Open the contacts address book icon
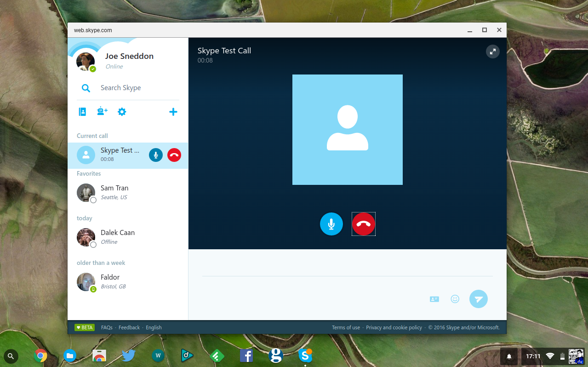The height and width of the screenshot is (367, 588). click(82, 112)
